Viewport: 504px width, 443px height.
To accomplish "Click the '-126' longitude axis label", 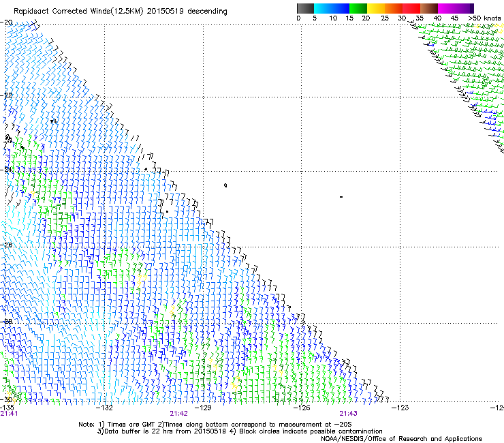I will point(302,408).
